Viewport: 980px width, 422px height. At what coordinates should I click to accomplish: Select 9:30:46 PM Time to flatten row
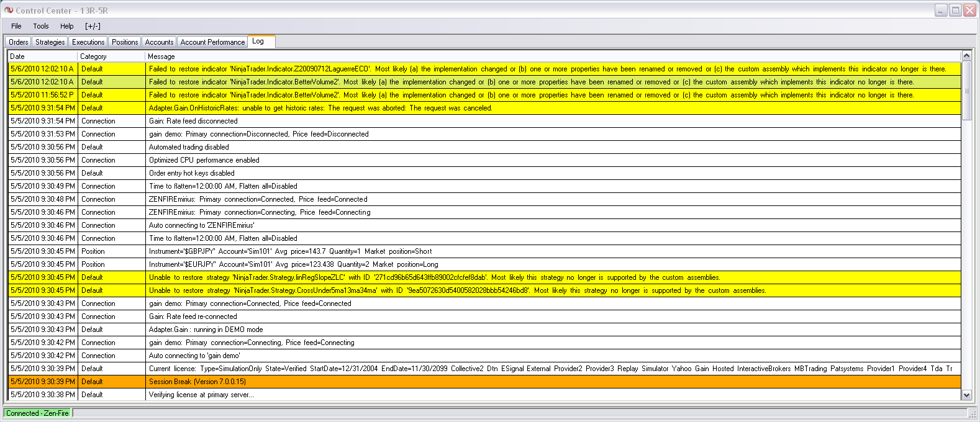pyautogui.click(x=484, y=238)
